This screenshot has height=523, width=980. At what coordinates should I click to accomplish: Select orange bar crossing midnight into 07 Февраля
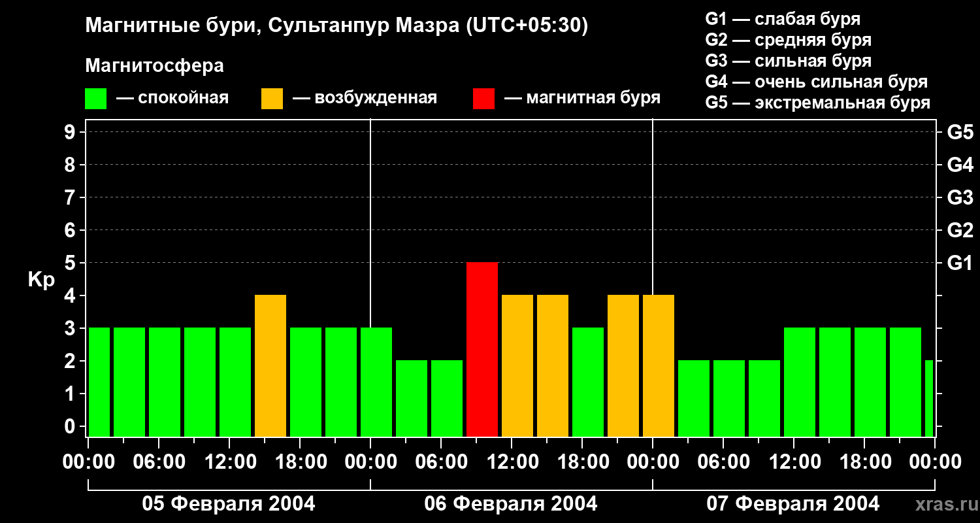(x=659, y=366)
